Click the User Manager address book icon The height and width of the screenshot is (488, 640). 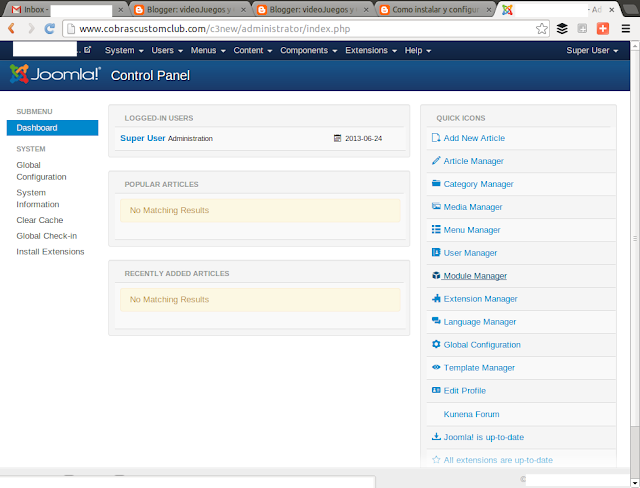(x=436, y=253)
